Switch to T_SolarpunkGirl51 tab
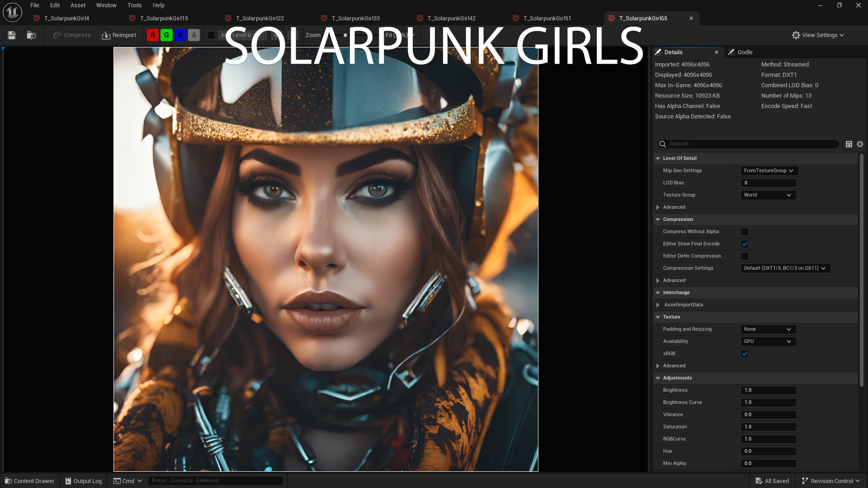868x488 pixels. click(x=547, y=19)
